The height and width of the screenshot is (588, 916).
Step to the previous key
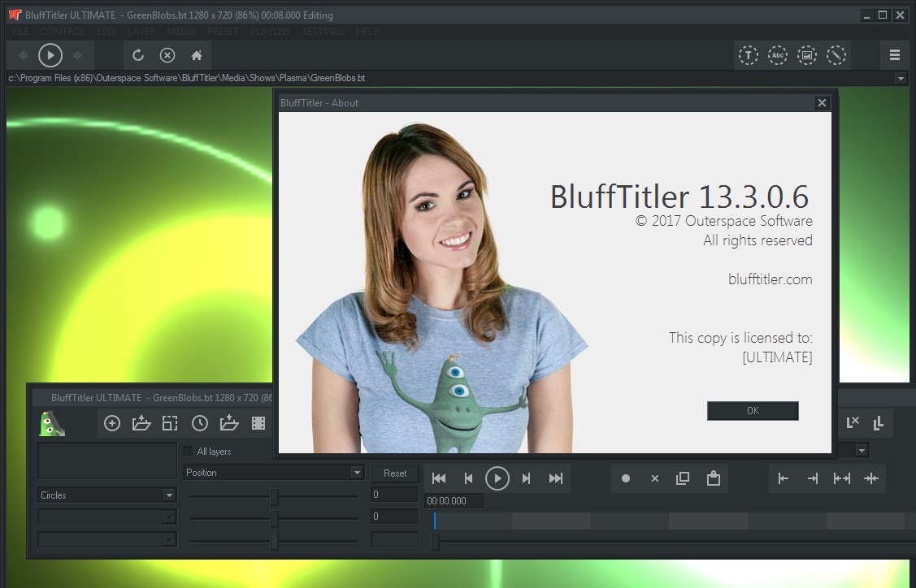pos(468,479)
